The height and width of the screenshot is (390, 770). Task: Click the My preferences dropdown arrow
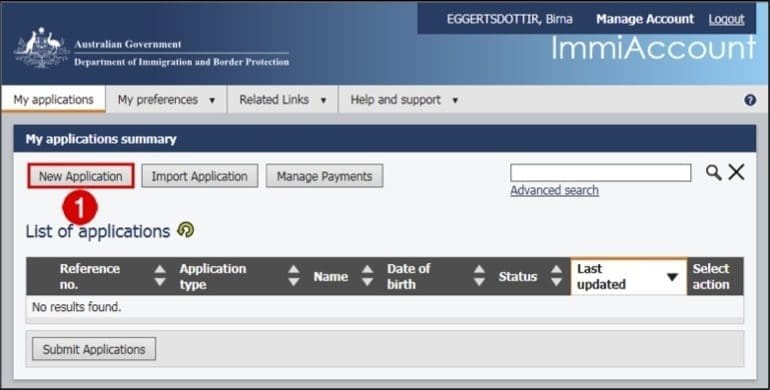212,100
